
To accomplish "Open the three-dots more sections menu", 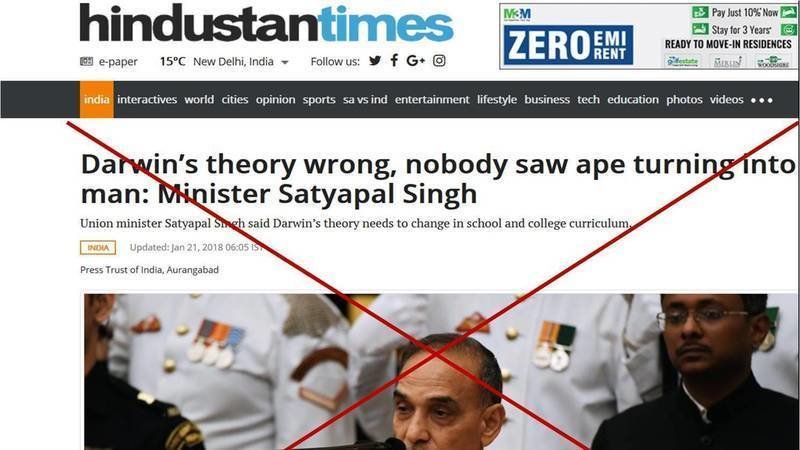I will coord(762,100).
